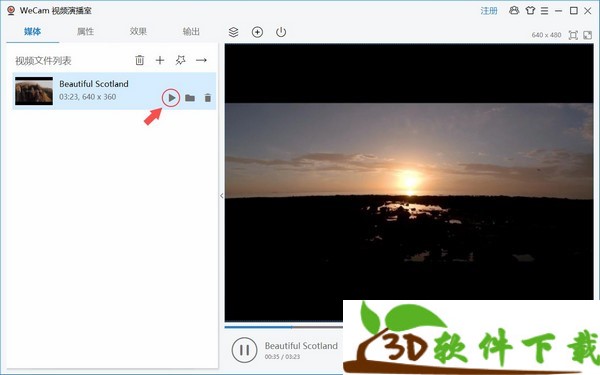
Task: Select the Beautiful Scotland thumbnail
Action: (34, 91)
